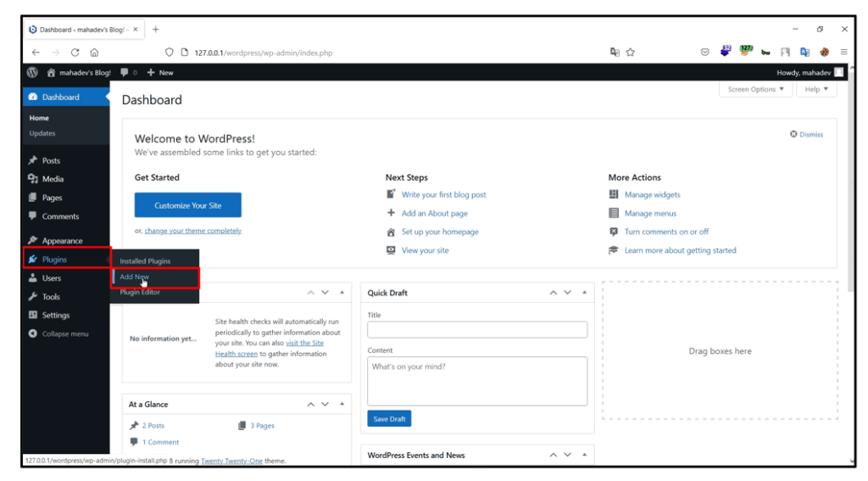Image resolution: width=868 pixels, height=481 pixels.
Task: Open mahadev's Blog! site link
Action: tap(79, 73)
